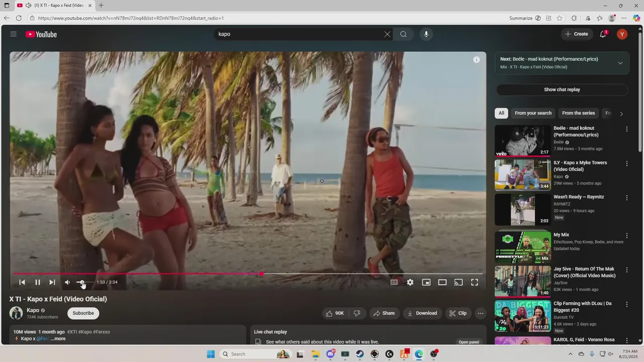Viewport: 644px width, 362px height.
Task: Open options for Clip Farming with DLou
Action: click(x=626, y=304)
